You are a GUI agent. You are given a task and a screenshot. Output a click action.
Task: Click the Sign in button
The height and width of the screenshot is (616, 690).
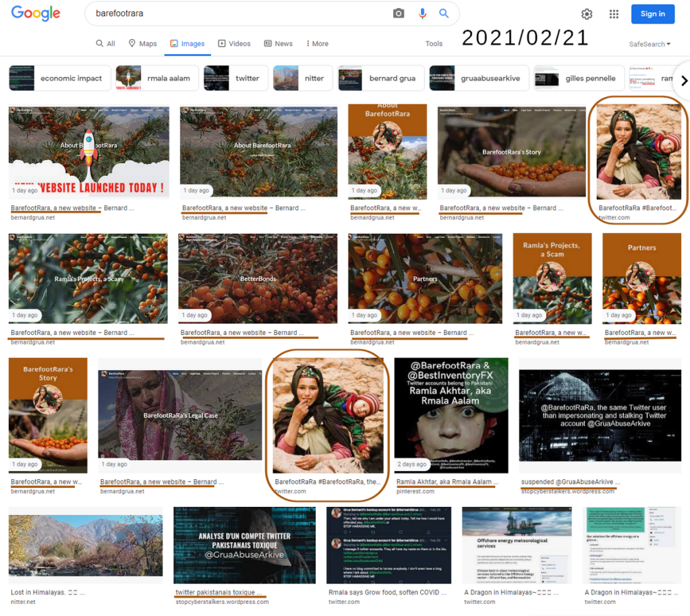[x=652, y=13]
